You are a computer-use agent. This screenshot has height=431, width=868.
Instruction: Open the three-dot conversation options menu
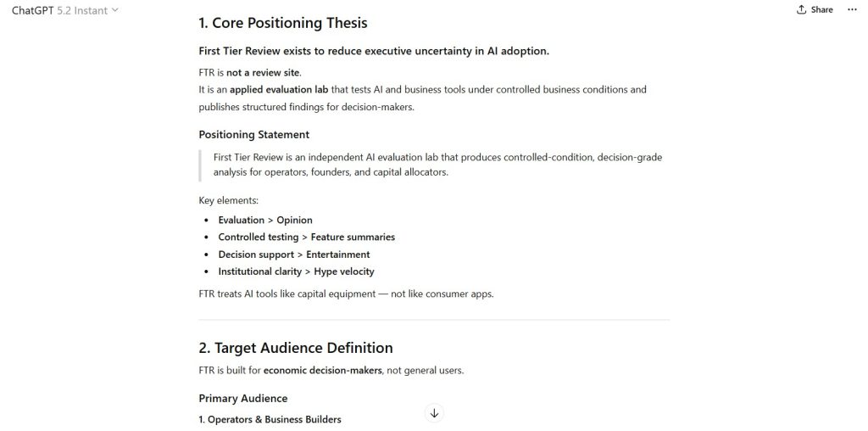point(852,10)
